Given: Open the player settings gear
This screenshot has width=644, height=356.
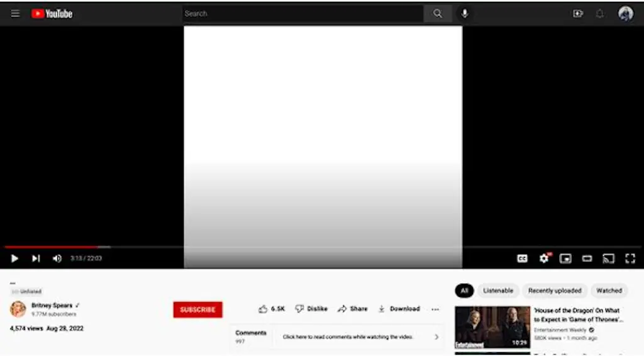Looking at the screenshot, I should (x=544, y=259).
